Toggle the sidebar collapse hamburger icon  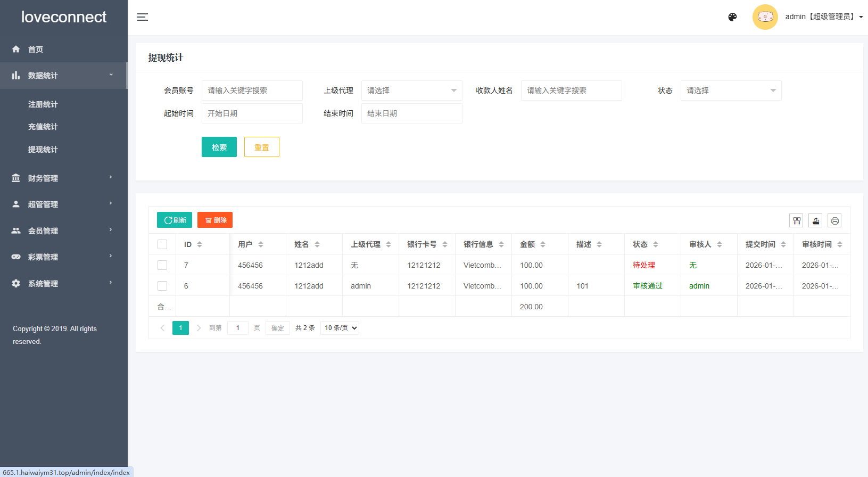(x=143, y=17)
